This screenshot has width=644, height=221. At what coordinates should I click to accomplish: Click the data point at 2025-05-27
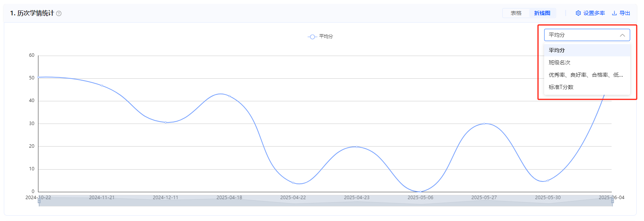pos(484,124)
